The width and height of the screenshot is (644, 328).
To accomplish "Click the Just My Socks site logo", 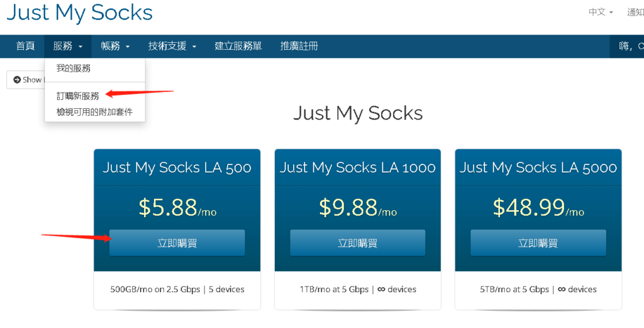I will 80,13.
